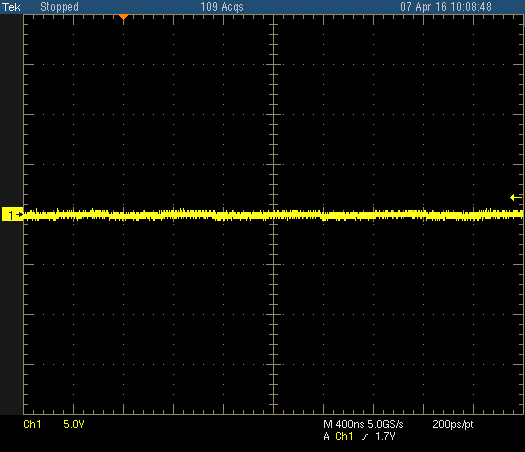
Task: Click the 109 Acqs counter
Action: [222, 7]
